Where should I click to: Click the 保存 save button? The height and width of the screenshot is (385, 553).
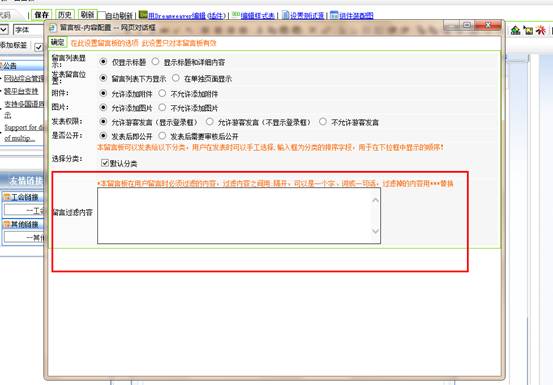pos(42,15)
